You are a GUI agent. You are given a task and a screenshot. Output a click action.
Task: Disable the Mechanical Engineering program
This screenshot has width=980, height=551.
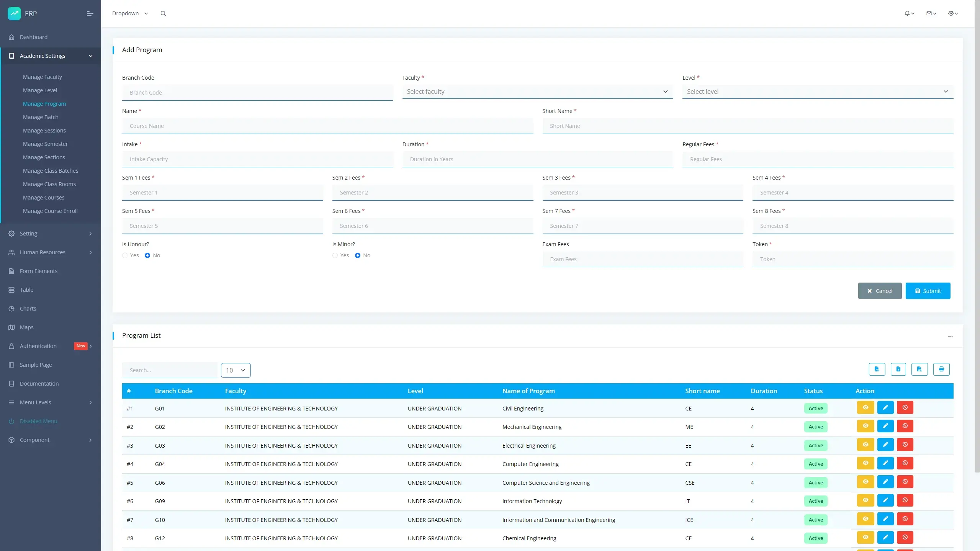pyautogui.click(x=905, y=426)
